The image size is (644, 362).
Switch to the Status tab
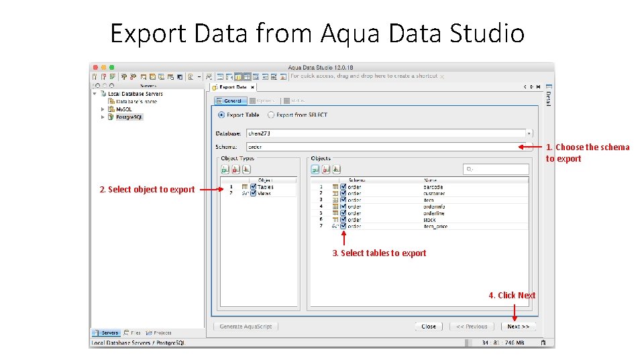coord(294,101)
